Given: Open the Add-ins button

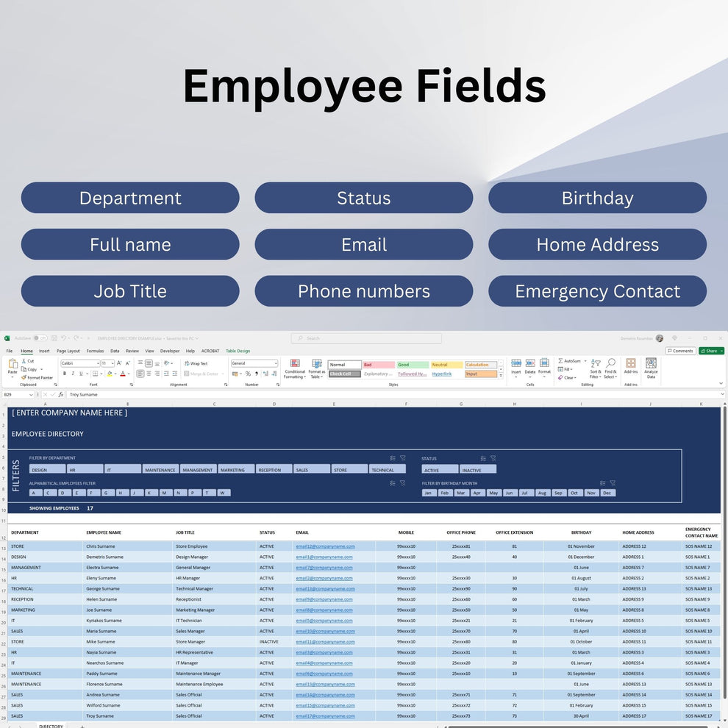Looking at the screenshot, I should click(x=630, y=366).
